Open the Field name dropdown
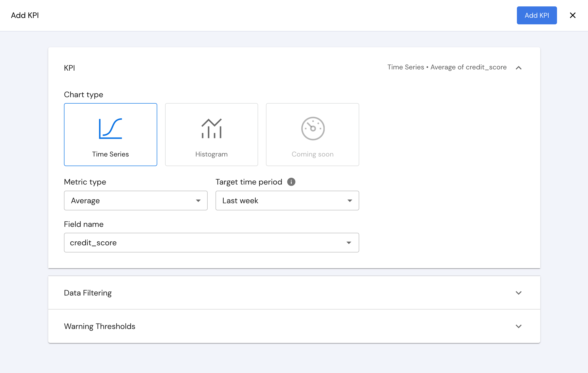The height and width of the screenshot is (373, 588). pyautogui.click(x=211, y=243)
